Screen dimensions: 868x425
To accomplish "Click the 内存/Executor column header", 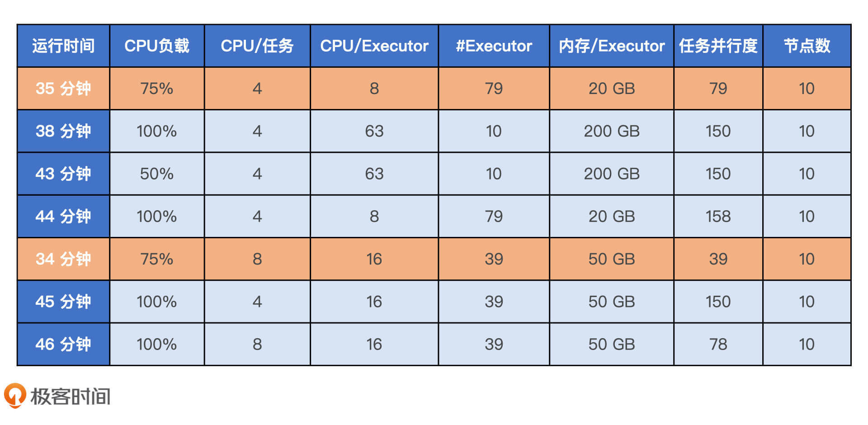I will click(612, 46).
